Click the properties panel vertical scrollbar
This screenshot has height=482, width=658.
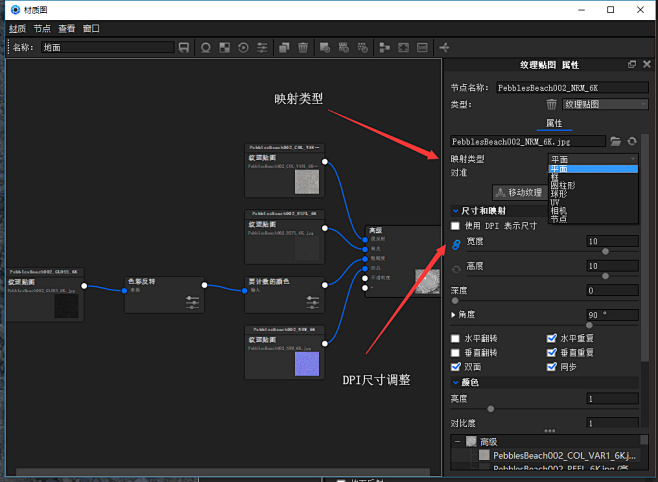[x=645, y=248]
